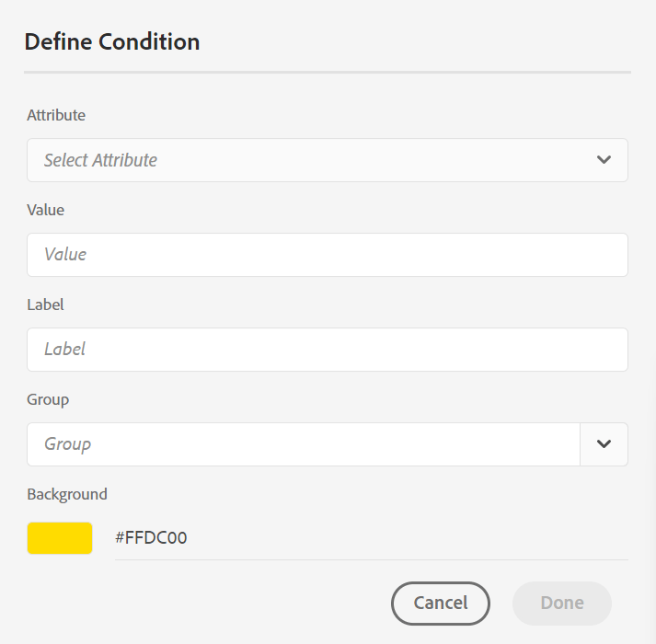
Task: Open the yellow Background color swatch
Action: 60,538
